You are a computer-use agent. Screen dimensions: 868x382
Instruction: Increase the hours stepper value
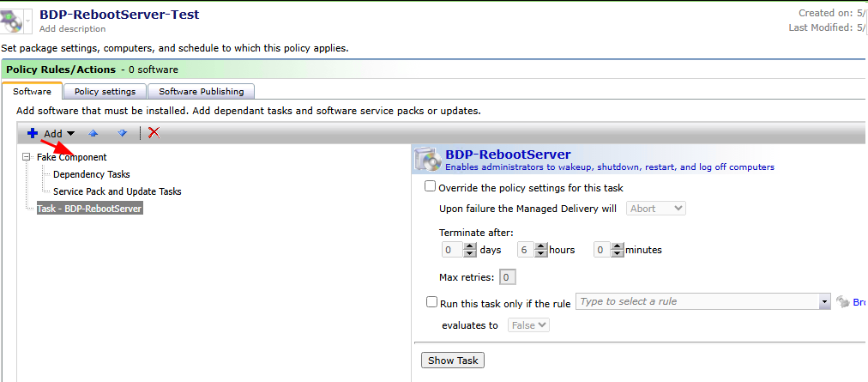541,246
